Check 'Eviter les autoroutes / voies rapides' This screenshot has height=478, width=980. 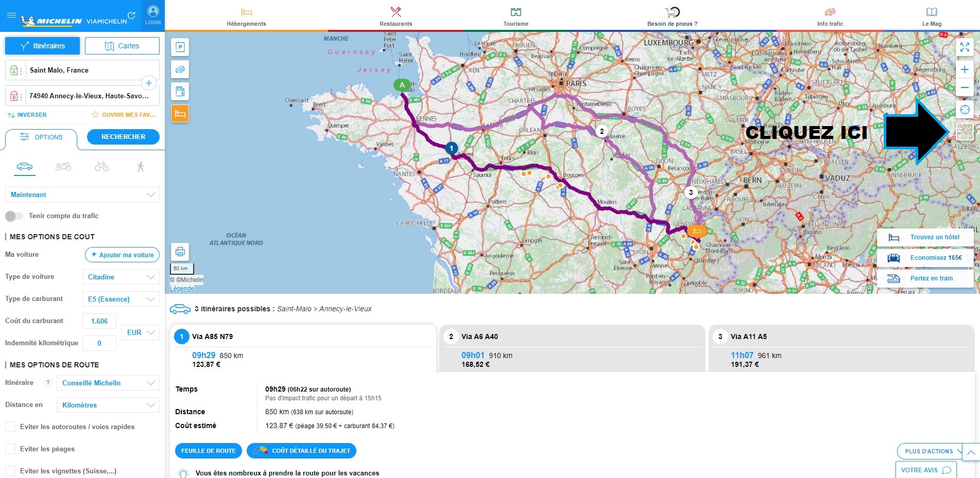[10, 427]
